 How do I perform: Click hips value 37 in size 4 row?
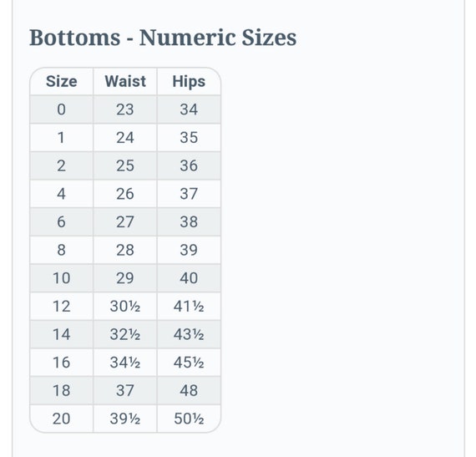189,194
